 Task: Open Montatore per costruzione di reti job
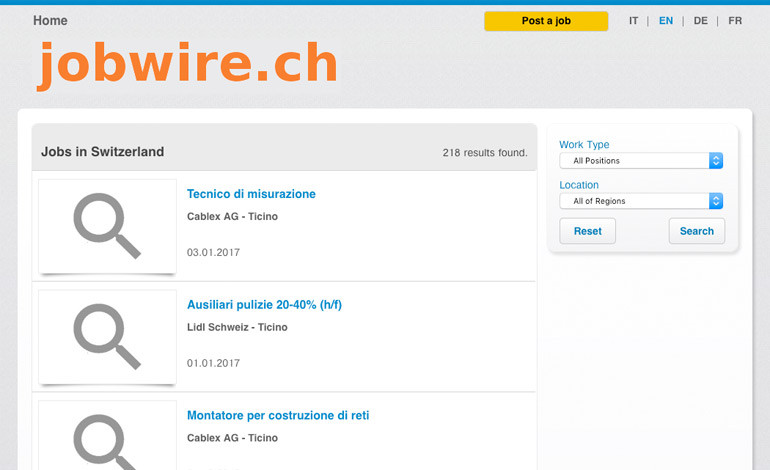[x=278, y=415]
